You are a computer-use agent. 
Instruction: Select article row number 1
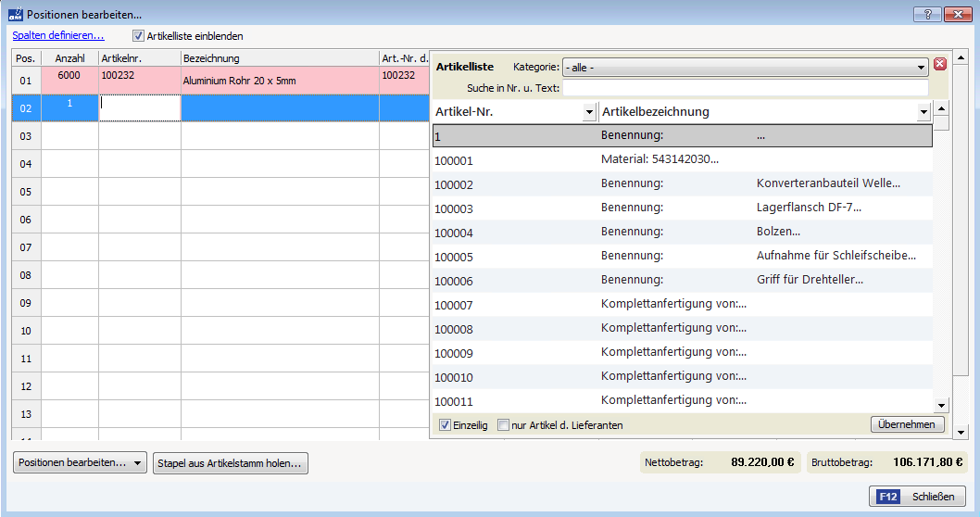[683, 135]
